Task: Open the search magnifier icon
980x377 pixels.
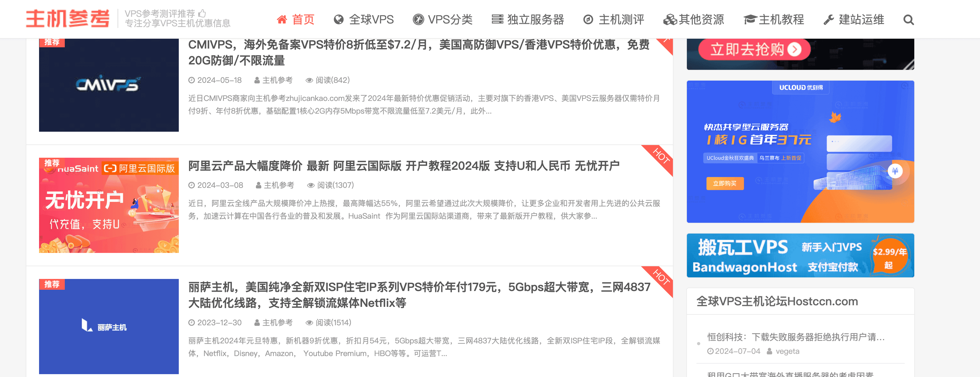Action: pos(909,20)
